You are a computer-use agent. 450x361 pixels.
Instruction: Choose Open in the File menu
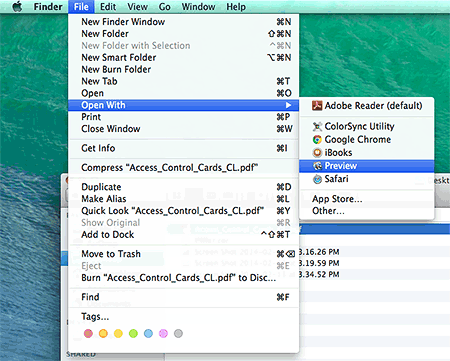183,93
